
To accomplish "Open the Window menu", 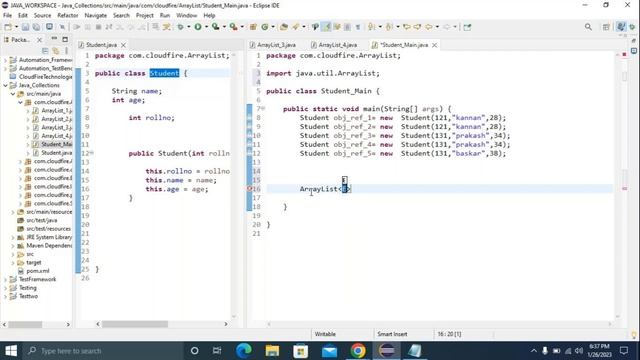I will click(x=187, y=16).
